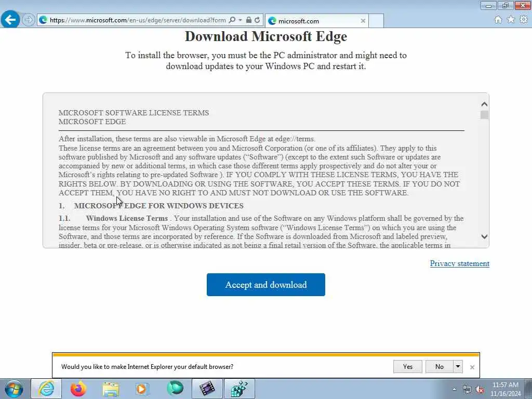This screenshot has width=532, height=399.
Task: Open the address bar autocomplete dropdown arrow
Action: (240, 20)
